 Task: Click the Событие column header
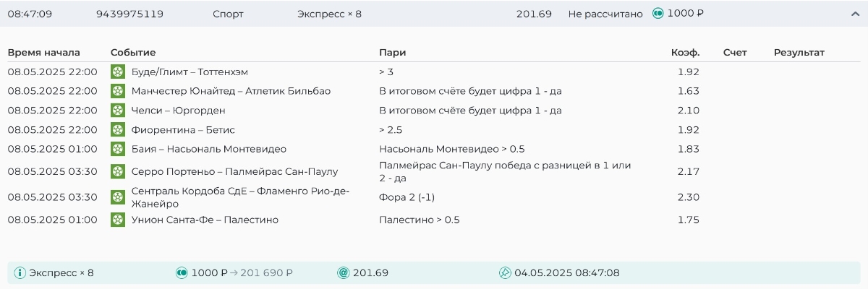133,52
